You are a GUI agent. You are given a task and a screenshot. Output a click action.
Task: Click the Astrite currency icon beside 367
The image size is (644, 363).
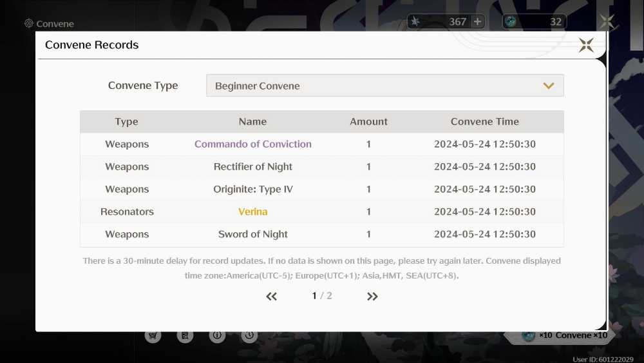pyautogui.click(x=415, y=21)
